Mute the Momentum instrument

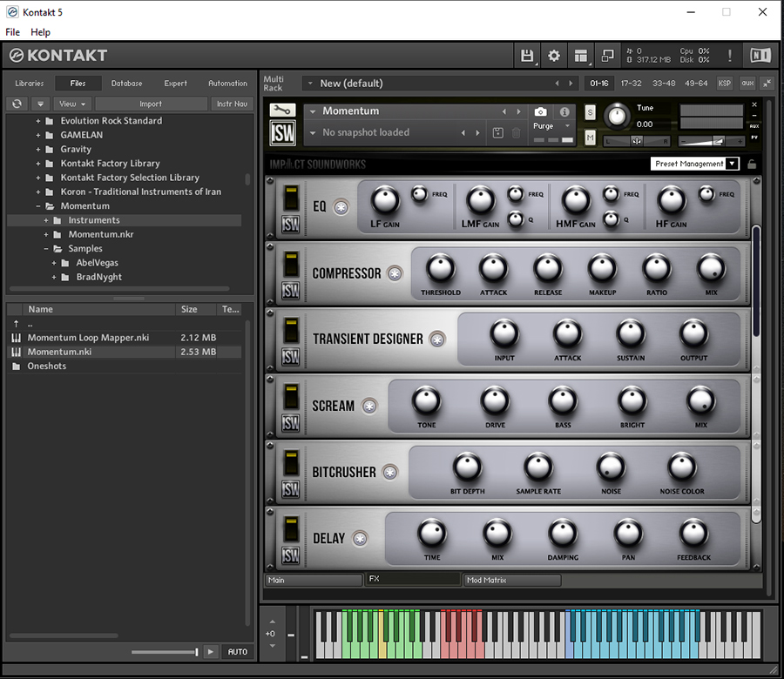point(590,137)
